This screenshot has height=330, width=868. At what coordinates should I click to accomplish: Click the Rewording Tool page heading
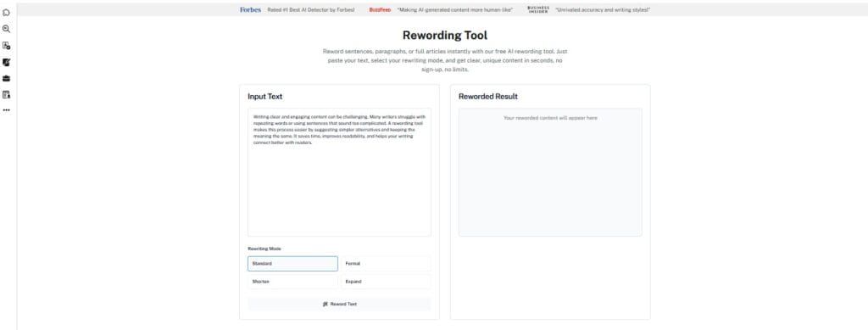click(x=445, y=36)
